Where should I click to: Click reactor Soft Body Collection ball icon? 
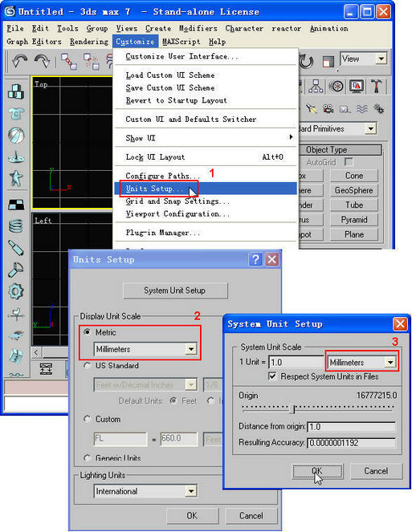coord(16,136)
